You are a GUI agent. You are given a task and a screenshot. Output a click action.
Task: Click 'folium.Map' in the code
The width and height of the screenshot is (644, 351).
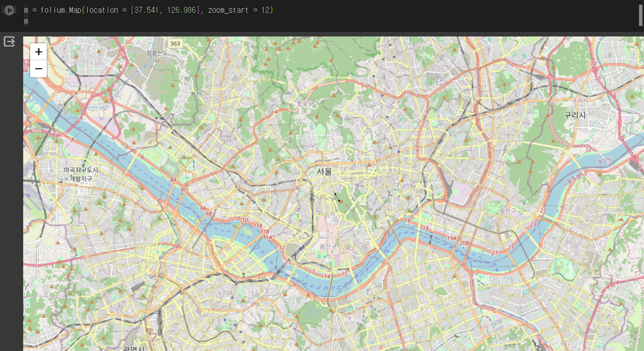(x=61, y=10)
